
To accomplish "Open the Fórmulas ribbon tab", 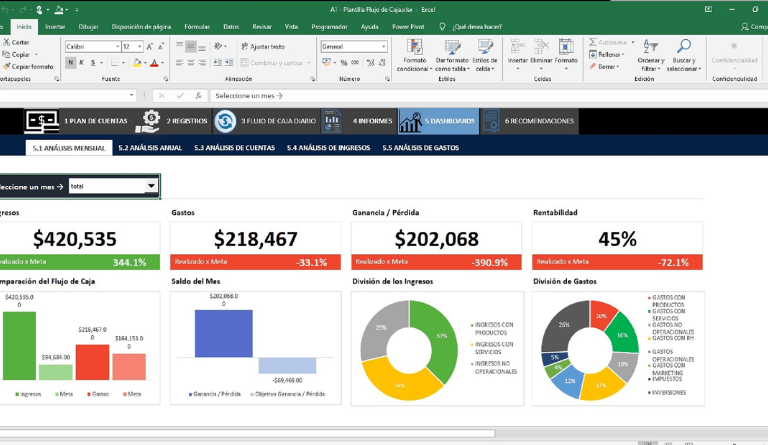I will (197, 27).
